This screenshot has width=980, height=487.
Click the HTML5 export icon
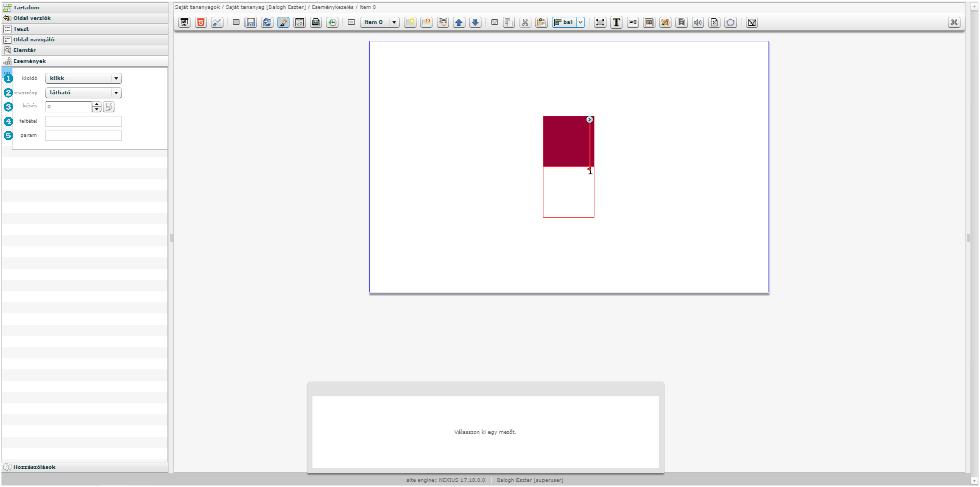coord(201,22)
